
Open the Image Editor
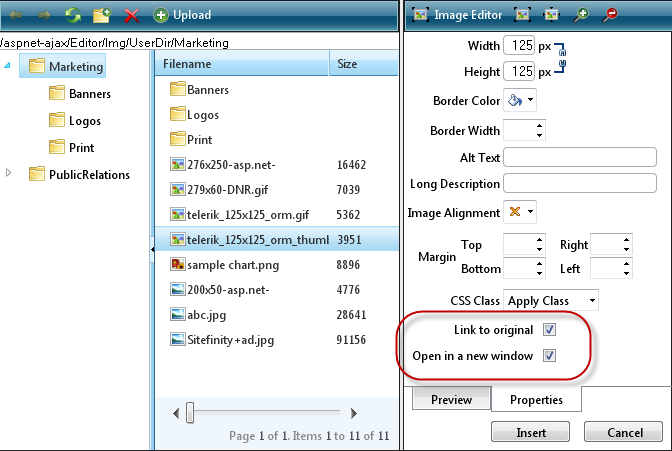click(457, 15)
